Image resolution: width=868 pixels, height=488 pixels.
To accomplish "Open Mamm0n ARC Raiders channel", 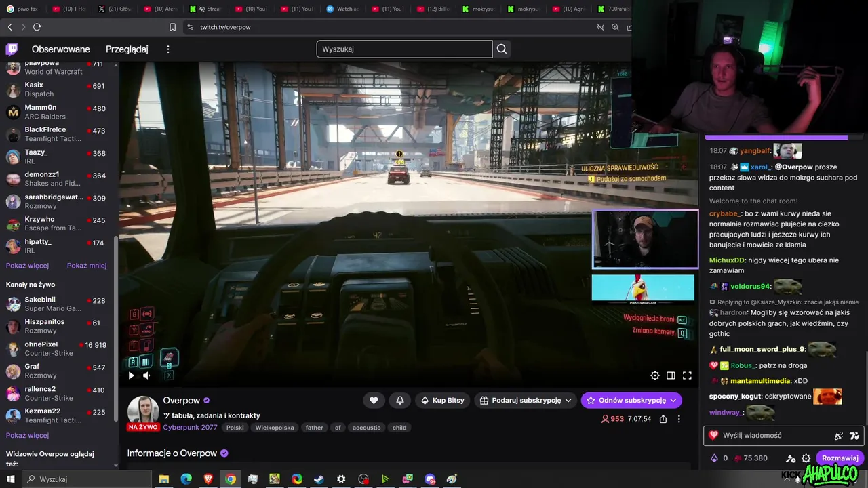I will point(60,112).
